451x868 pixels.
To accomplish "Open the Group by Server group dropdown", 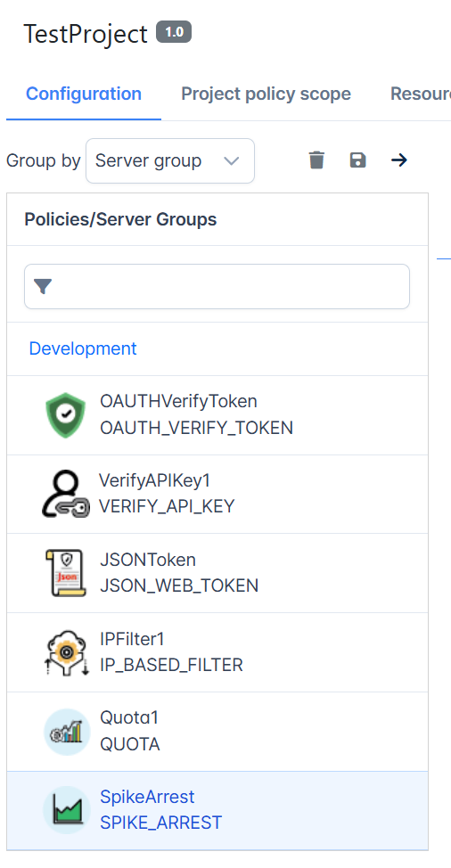I will (x=170, y=160).
